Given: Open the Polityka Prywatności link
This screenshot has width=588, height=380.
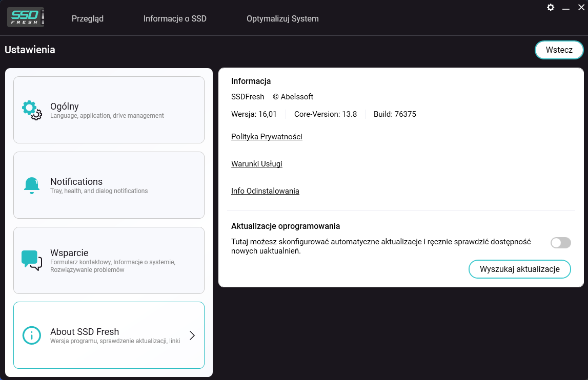Looking at the screenshot, I should pos(267,137).
